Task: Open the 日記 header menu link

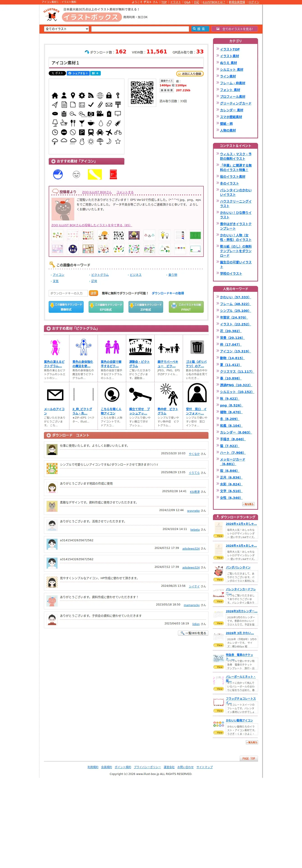Action: point(197,2)
